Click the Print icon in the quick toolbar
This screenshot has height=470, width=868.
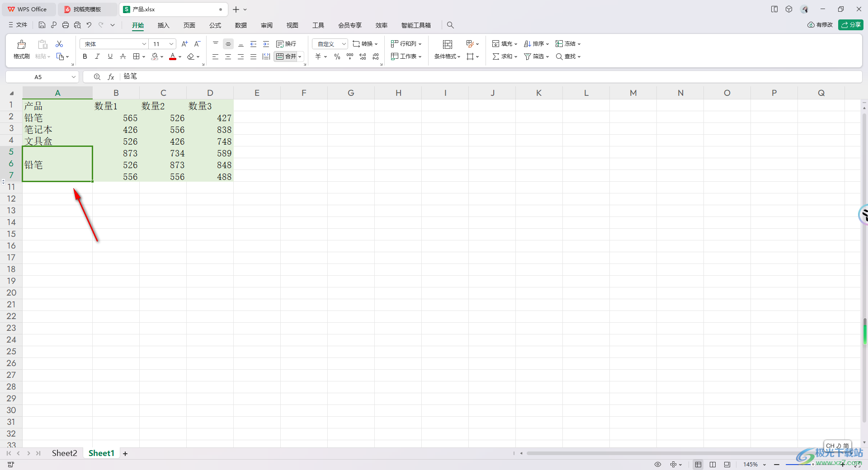(x=66, y=25)
